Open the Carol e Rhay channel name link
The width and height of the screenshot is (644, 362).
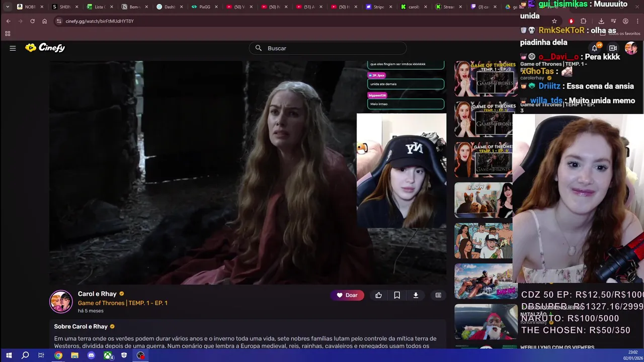pyautogui.click(x=97, y=294)
